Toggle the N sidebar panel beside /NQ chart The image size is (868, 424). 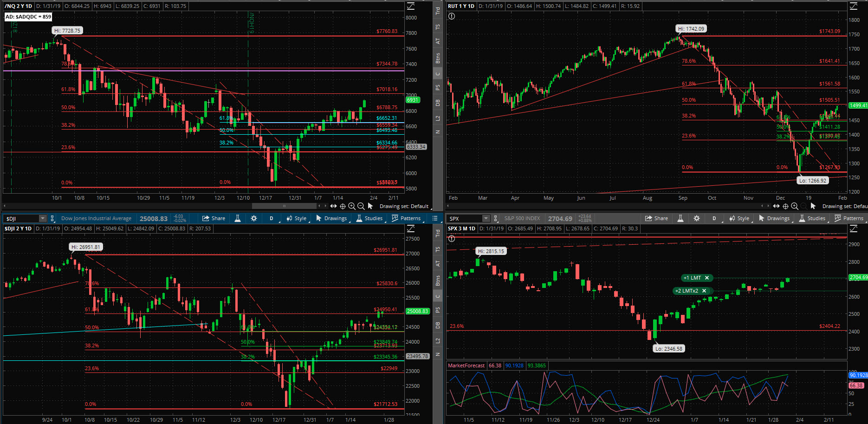coord(438,132)
